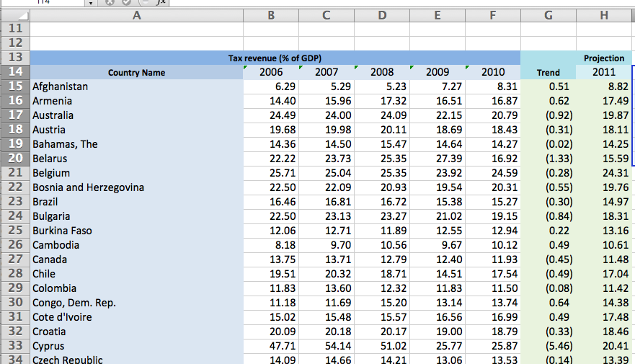Screen dimensions: 635x364
Task: Click the confirm entry checkmark icon
Action: pyautogui.click(x=126, y=2)
